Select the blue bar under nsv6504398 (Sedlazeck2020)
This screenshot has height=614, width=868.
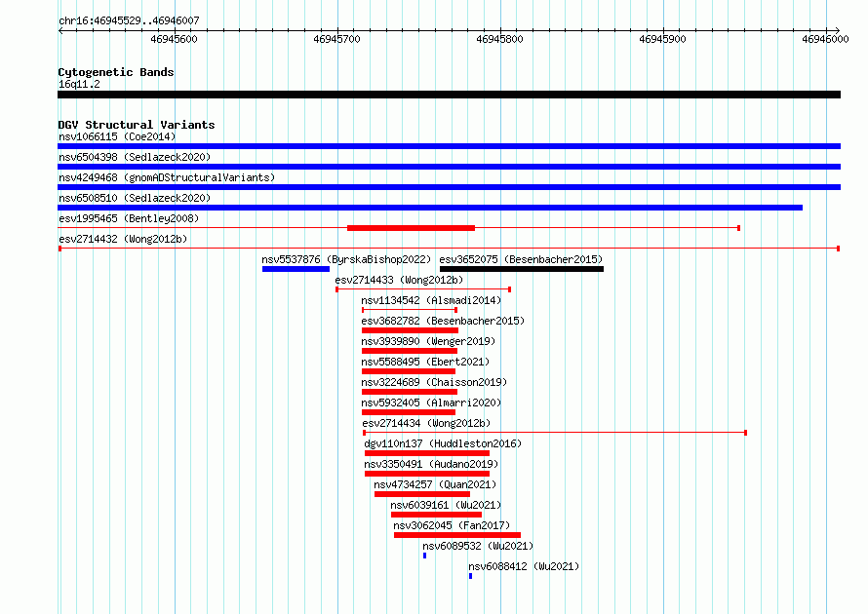click(449, 167)
